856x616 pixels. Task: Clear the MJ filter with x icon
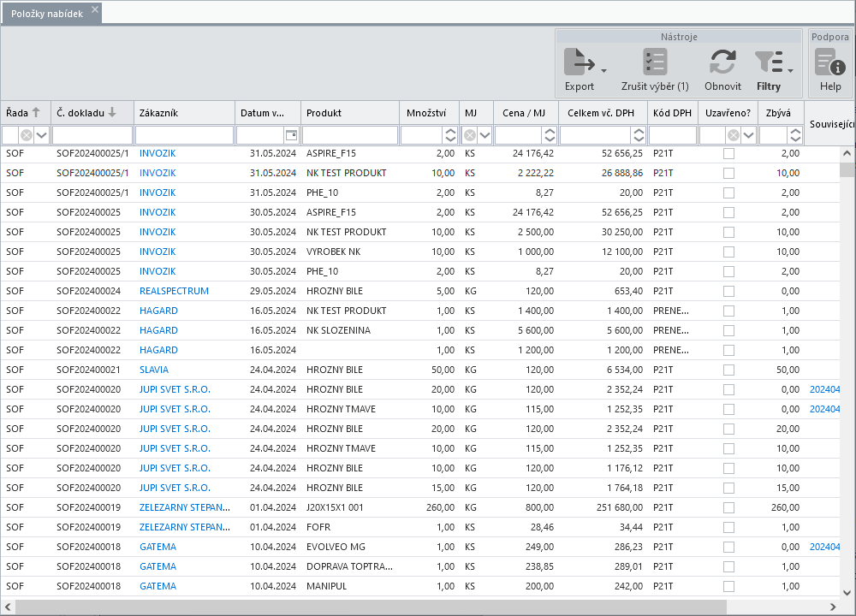coord(469,135)
